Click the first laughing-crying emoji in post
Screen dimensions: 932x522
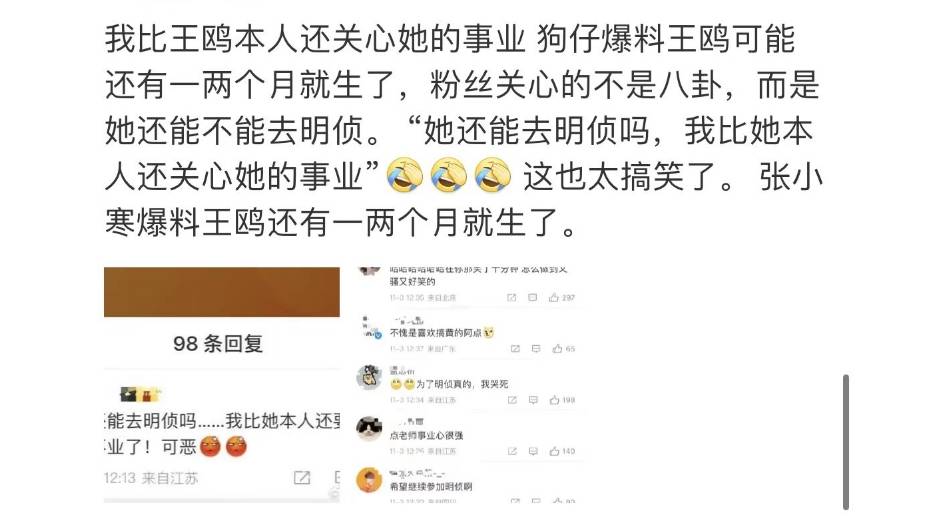coord(405,175)
